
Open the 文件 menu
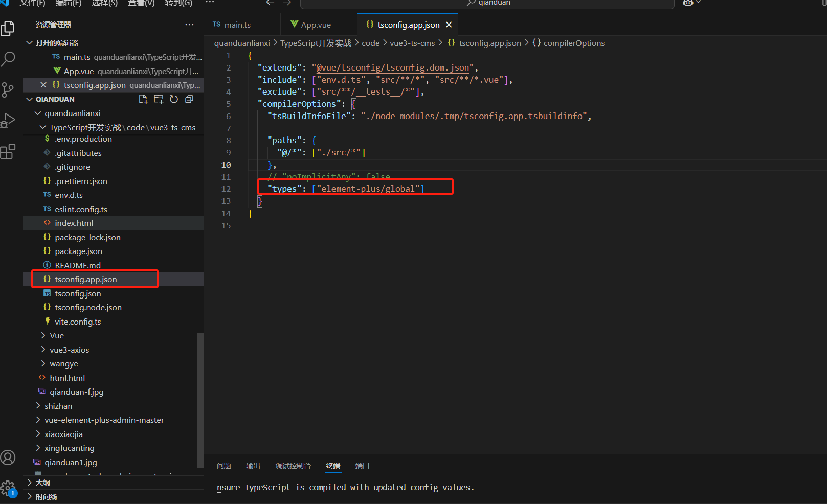pyautogui.click(x=32, y=3)
